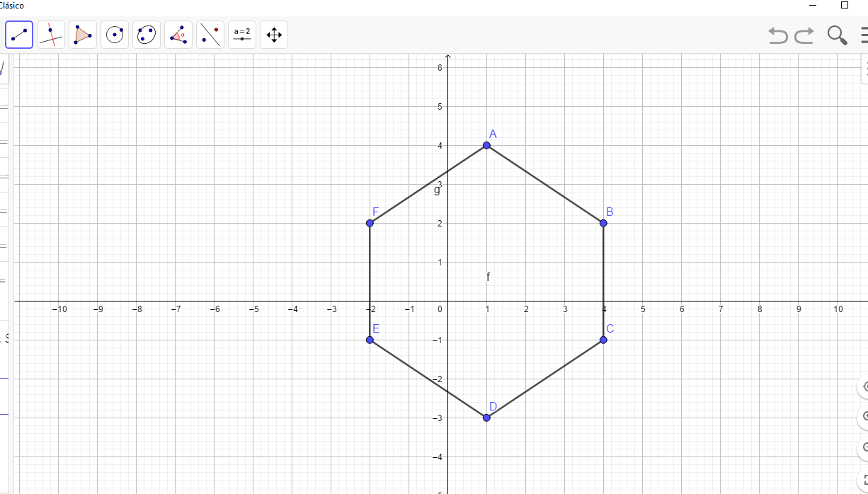Click vertex point D of the hexagon
The width and height of the screenshot is (868, 494).
click(486, 417)
